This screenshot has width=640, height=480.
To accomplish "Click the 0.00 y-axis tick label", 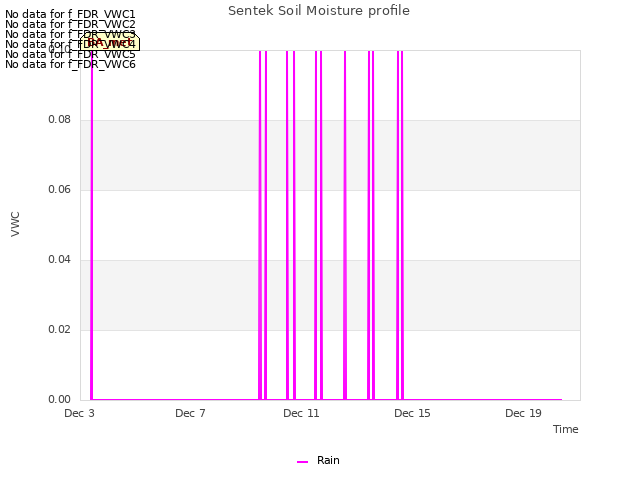I will point(60,400).
